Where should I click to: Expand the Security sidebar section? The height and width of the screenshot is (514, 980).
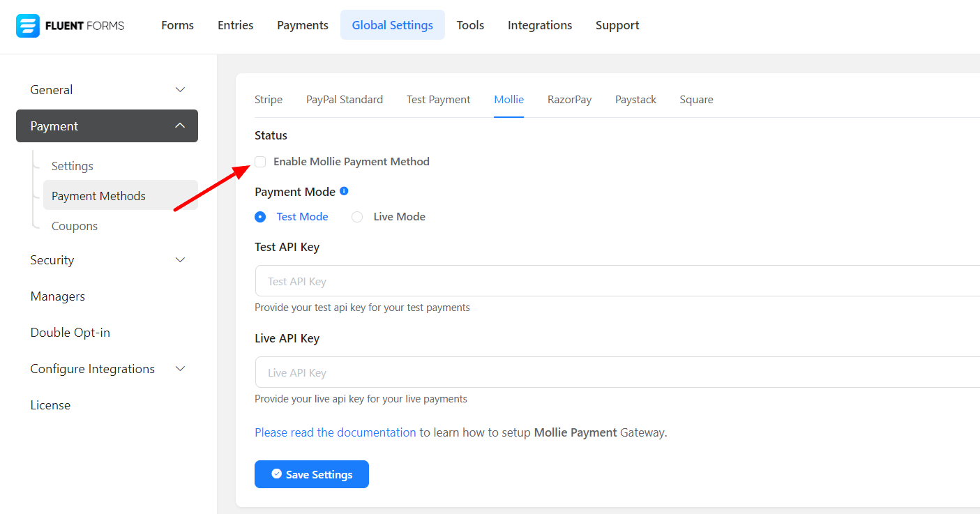pyautogui.click(x=180, y=260)
